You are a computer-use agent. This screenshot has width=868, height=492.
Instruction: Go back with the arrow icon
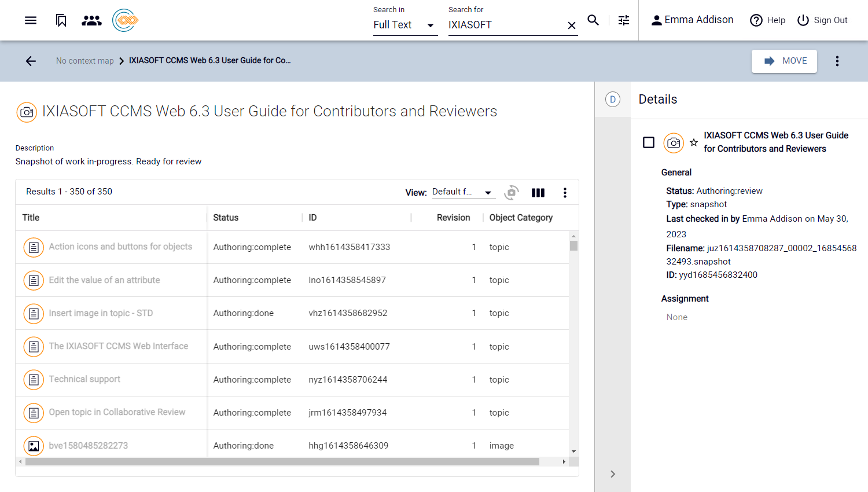point(31,61)
